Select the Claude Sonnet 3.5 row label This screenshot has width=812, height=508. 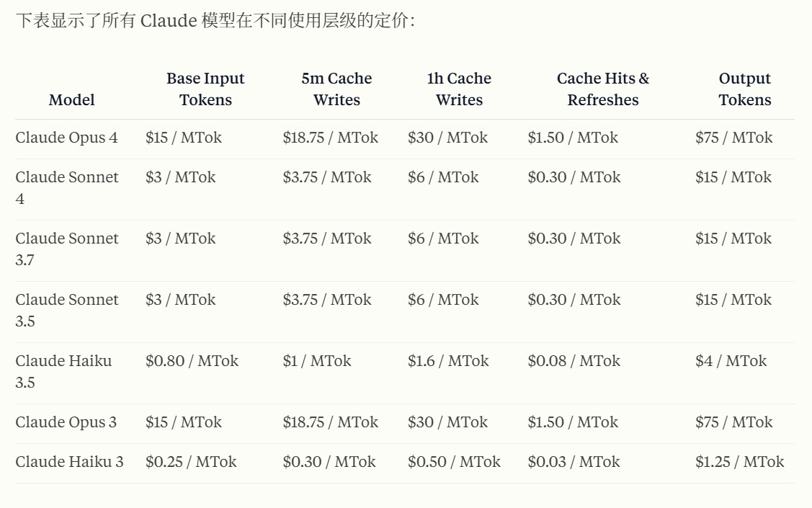(x=66, y=310)
